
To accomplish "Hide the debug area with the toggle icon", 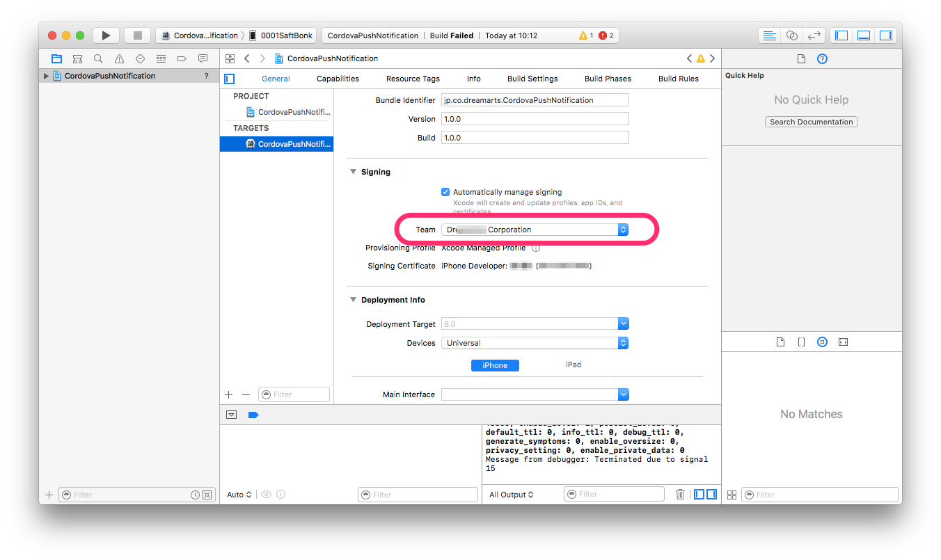I will 231,415.
